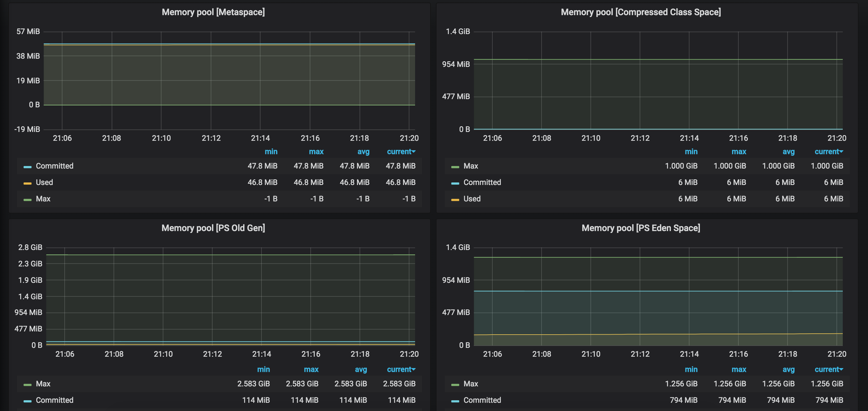Click Metaspace Max current value -1 B
Image resolution: width=868 pixels, height=411 pixels.
pyautogui.click(x=409, y=199)
